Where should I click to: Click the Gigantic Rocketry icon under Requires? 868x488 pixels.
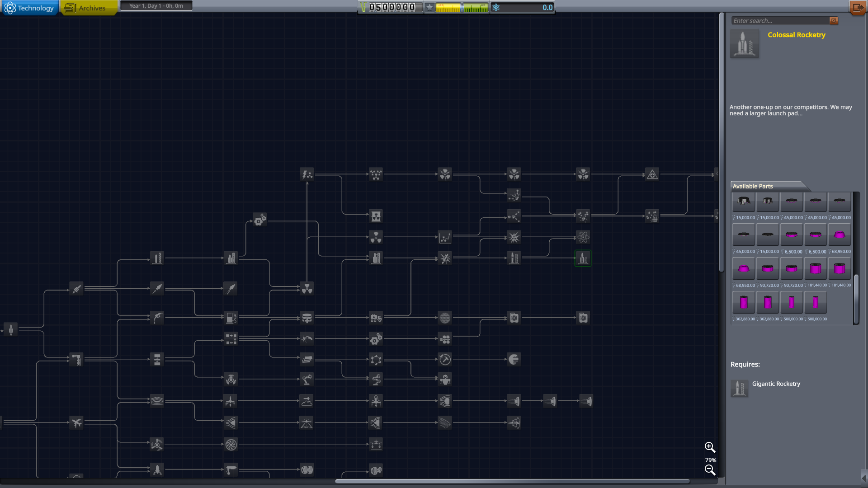(740, 389)
